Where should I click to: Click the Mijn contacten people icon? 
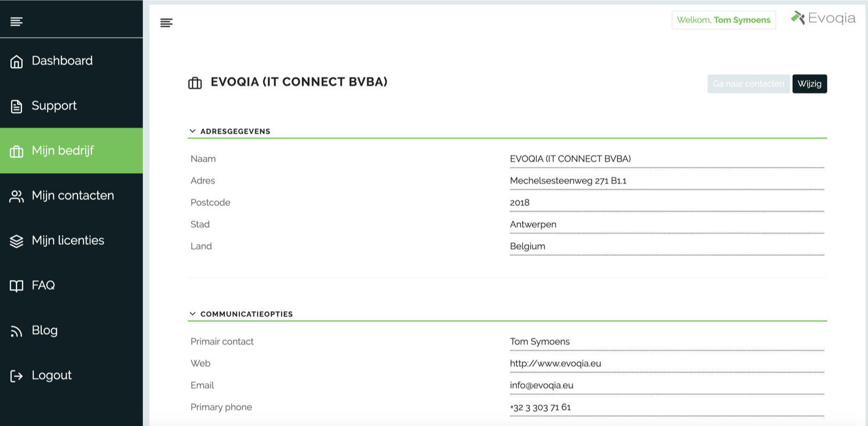tap(17, 196)
